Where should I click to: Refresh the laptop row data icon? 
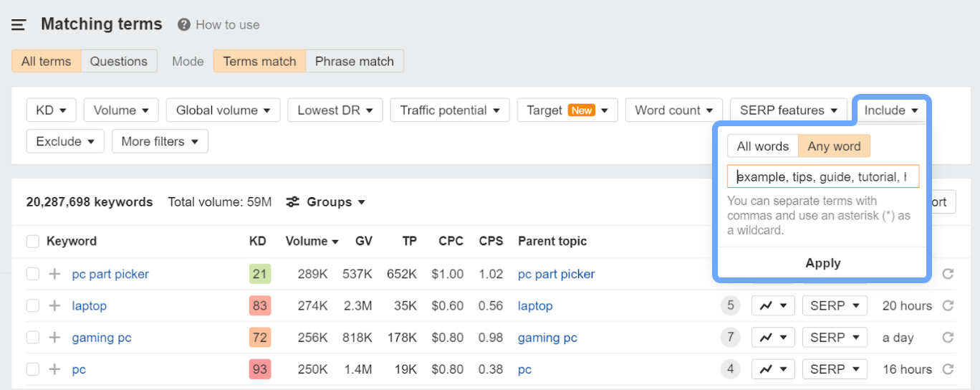click(948, 306)
